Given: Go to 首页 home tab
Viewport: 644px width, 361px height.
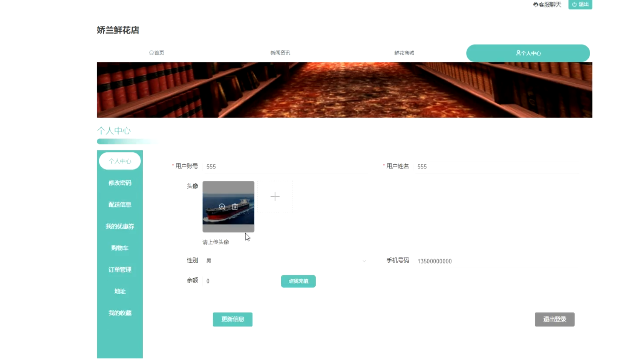Looking at the screenshot, I should click(156, 53).
